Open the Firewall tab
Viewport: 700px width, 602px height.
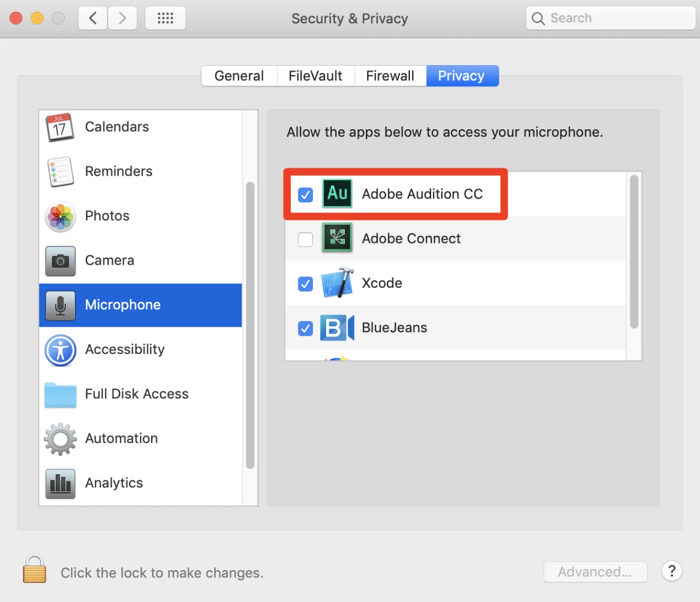click(390, 76)
